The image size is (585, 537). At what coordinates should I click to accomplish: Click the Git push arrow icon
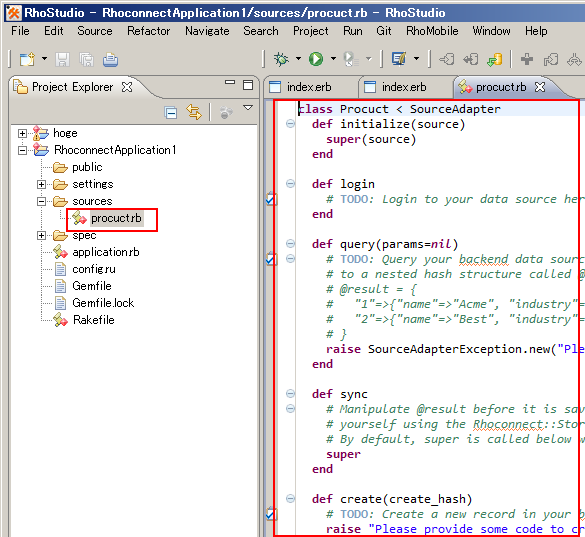pos(470,59)
